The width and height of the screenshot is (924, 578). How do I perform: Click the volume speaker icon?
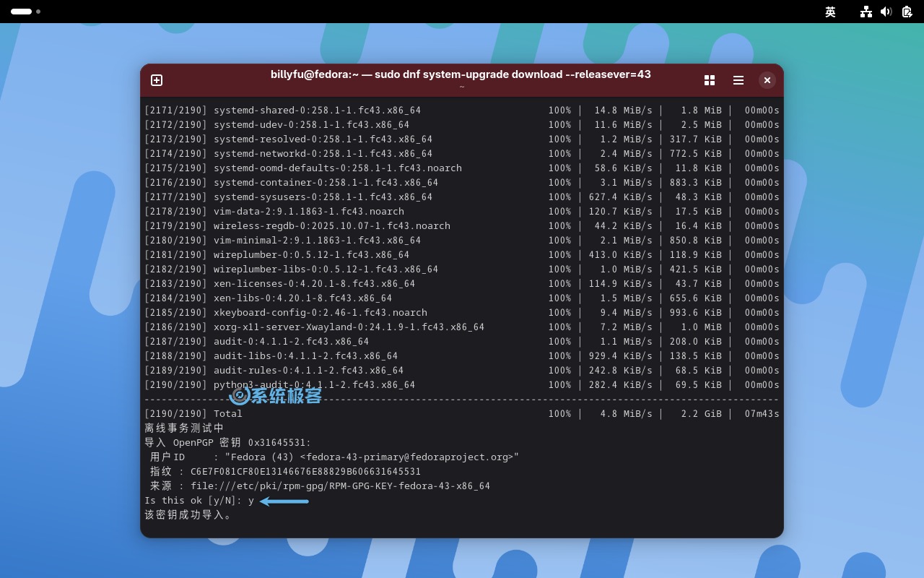click(x=886, y=12)
